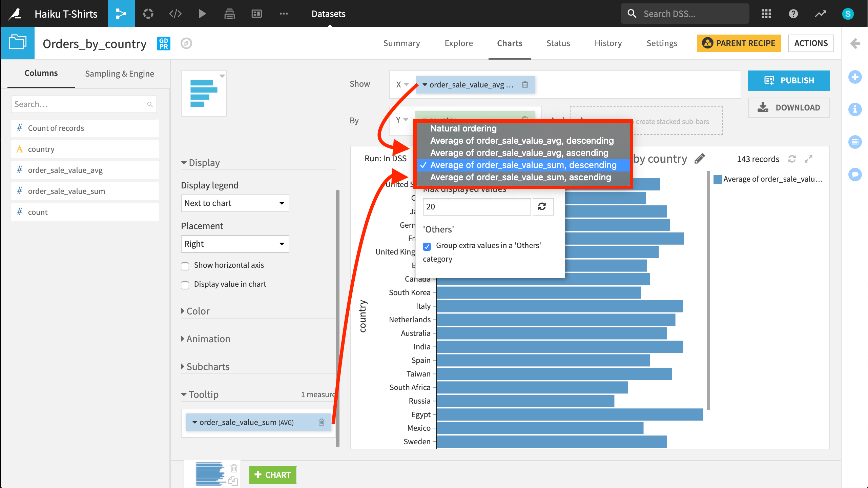Remove tooltip measure order_sale_value_sum via trash
Image resolution: width=868 pixels, height=488 pixels.
coord(321,422)
